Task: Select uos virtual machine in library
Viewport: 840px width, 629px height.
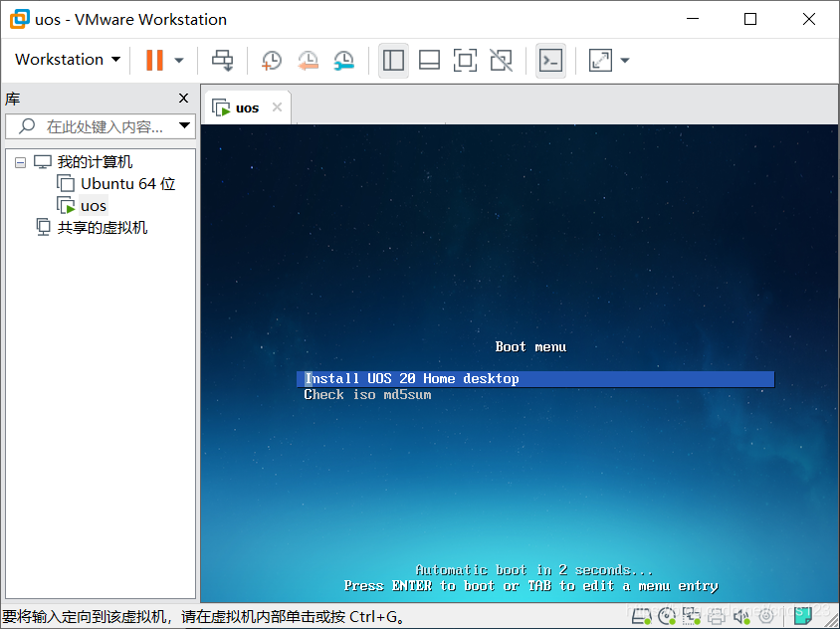Action: click(x=94, y=206)
